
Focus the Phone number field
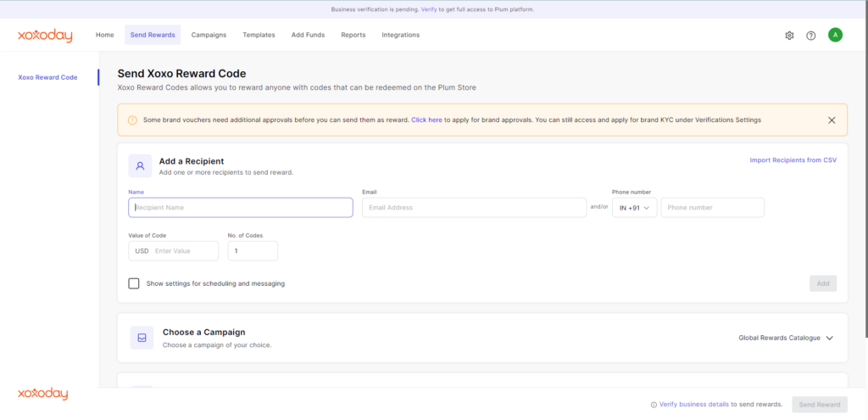pos(712,208)
